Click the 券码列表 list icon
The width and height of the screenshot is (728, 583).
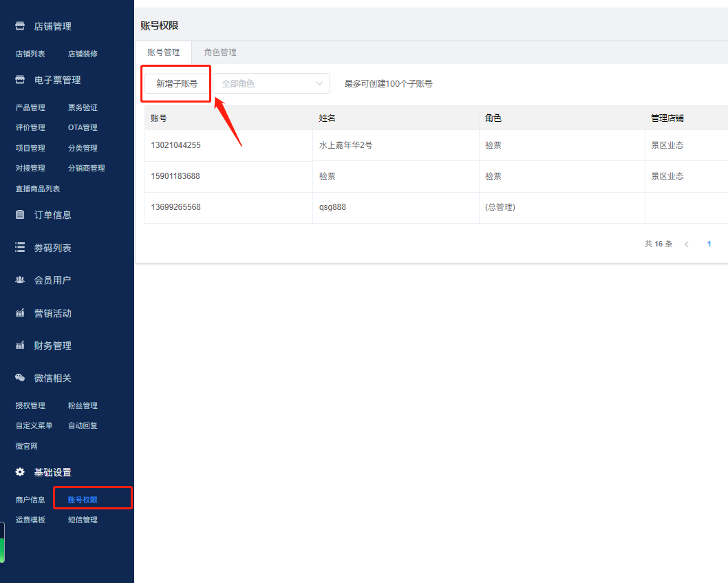[20, 248]
